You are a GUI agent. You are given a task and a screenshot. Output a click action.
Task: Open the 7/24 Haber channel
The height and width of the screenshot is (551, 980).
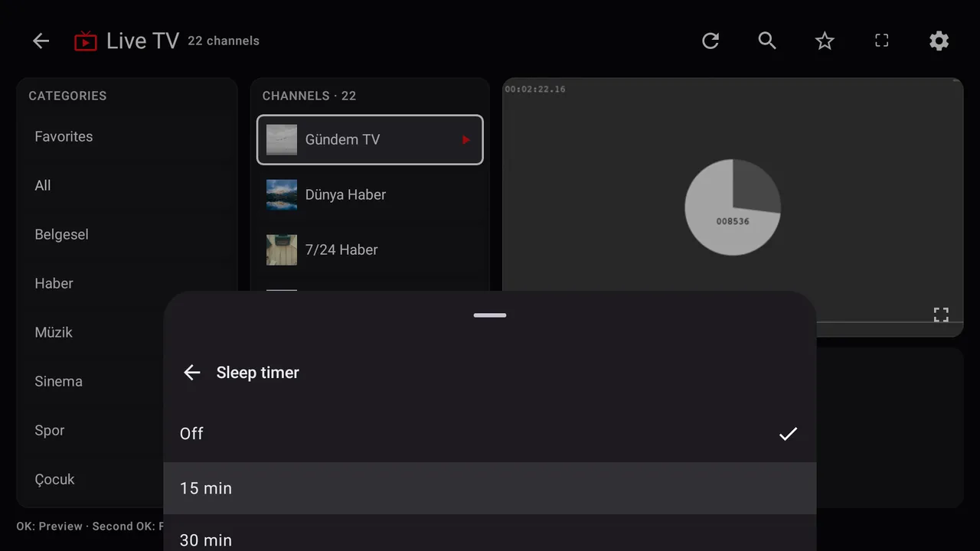(x=370, y=250)
